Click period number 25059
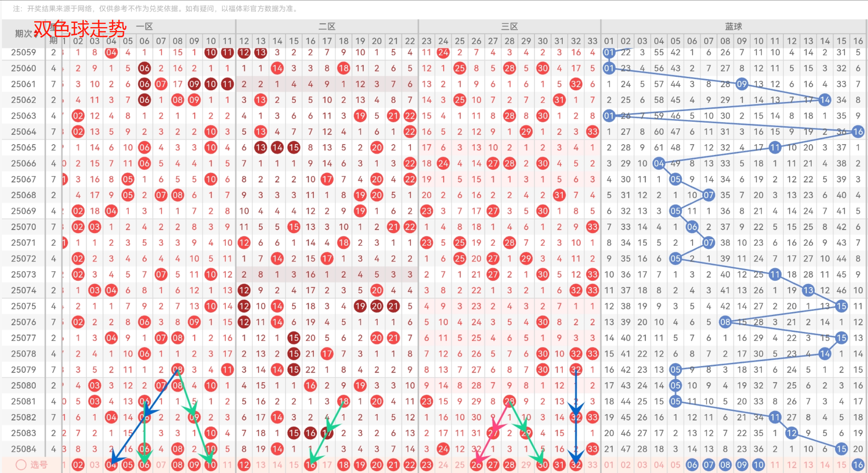 click(x=23, y=52)
